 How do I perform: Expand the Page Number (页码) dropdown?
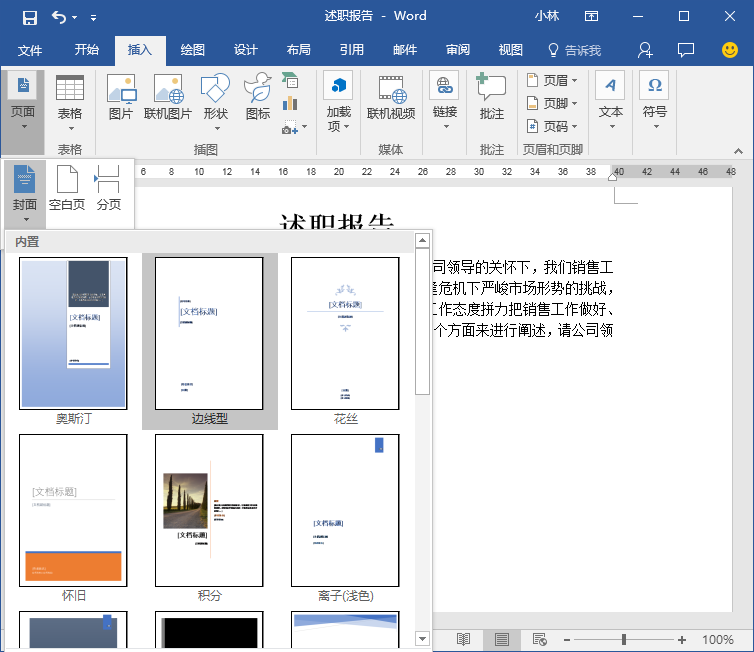(552, 126)
